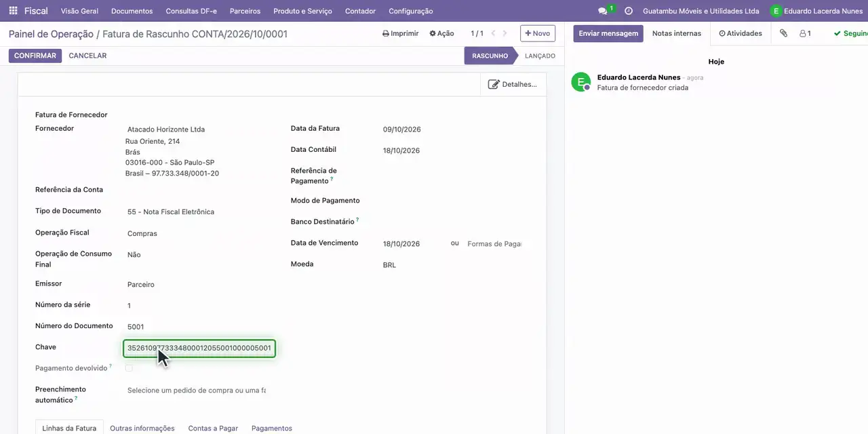Click Enviar mensagem button

click(x=608, y=33)
